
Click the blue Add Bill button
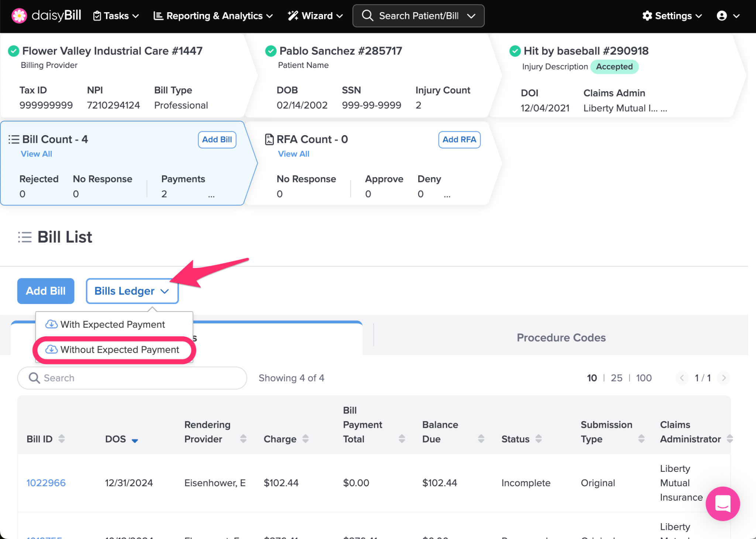(46, 291)
